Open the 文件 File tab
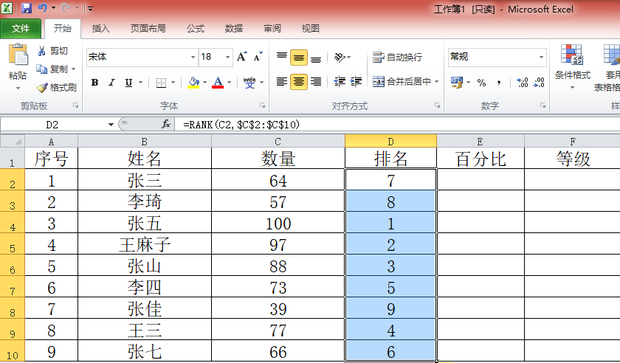 [21, 28]
